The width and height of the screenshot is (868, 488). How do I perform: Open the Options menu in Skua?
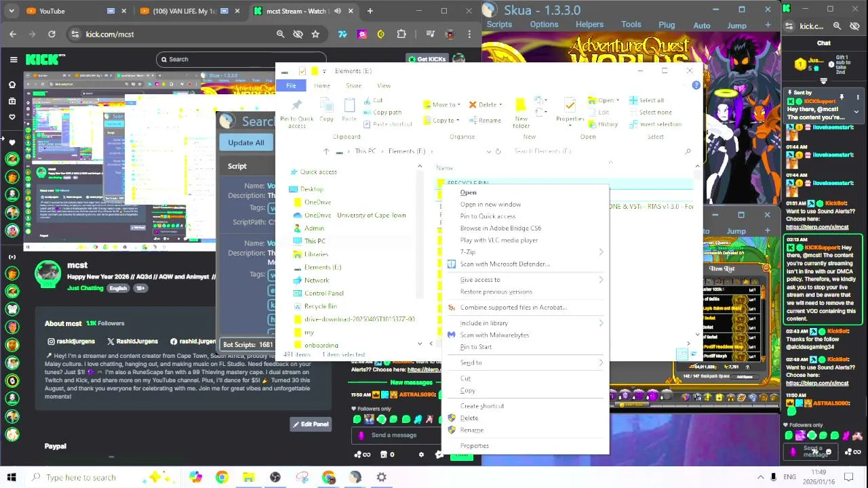(x=544, y=24)
